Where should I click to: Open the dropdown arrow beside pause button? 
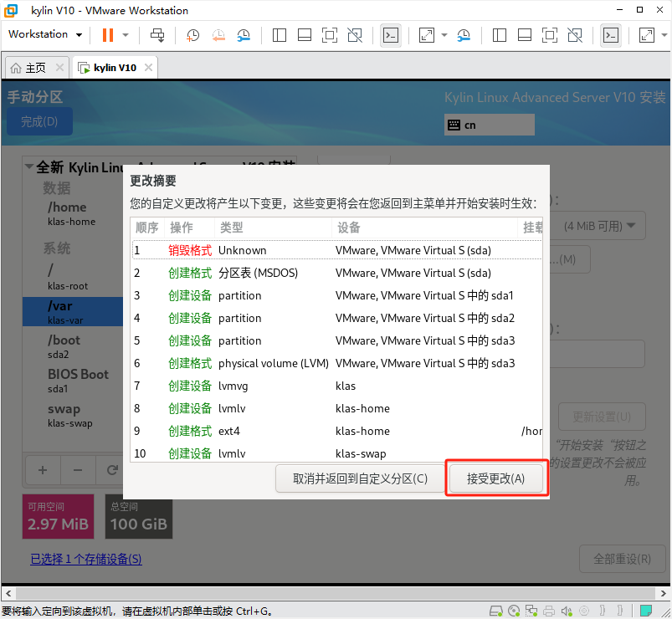tap(126, 35)
